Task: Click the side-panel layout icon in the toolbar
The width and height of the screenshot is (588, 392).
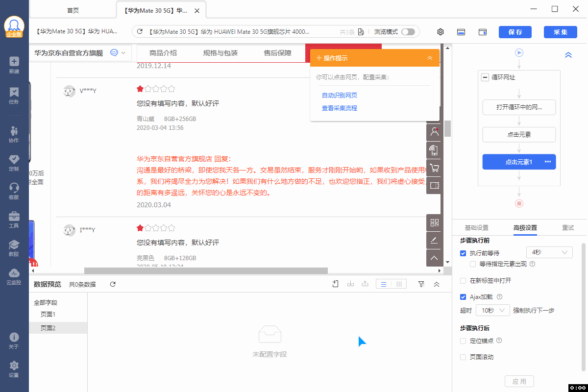Action: point(483,32)
